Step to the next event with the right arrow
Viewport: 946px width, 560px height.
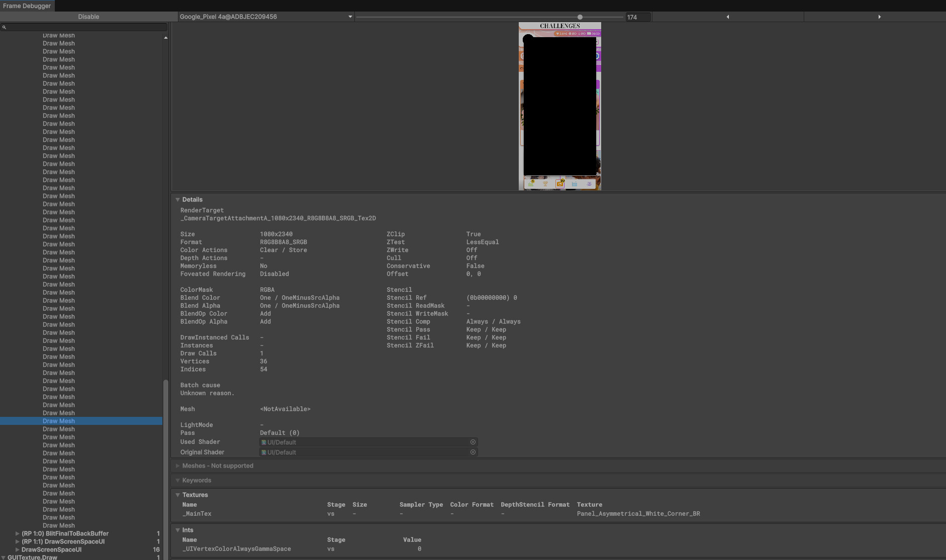[x=880, y=17]
